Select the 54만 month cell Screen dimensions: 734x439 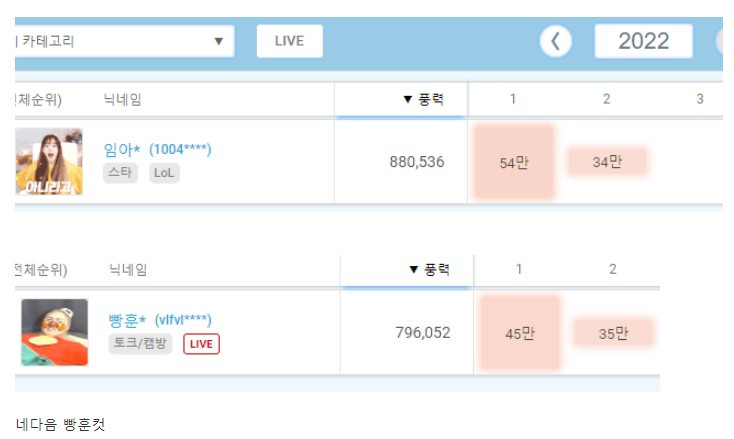coord(514,162)
